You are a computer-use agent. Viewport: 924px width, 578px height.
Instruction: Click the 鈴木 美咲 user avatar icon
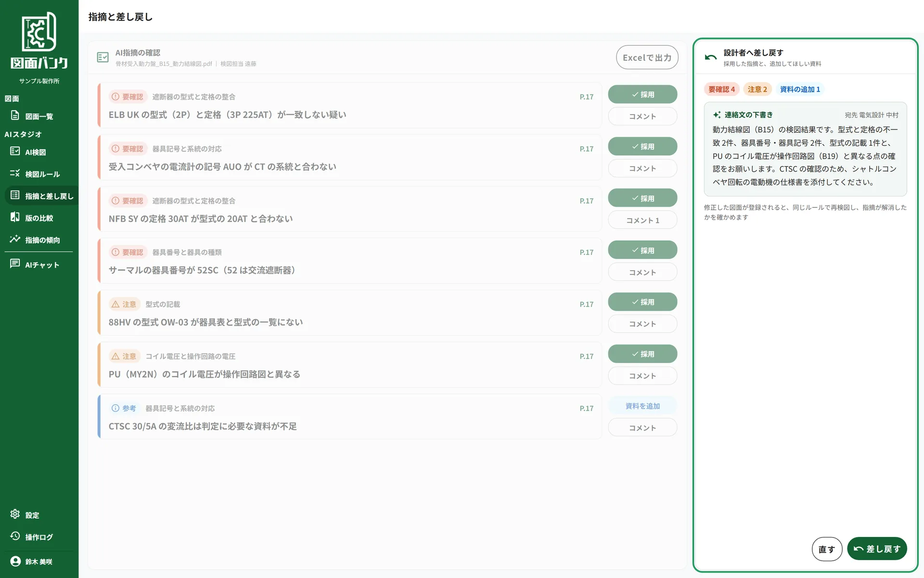click(x=15, y=561)
